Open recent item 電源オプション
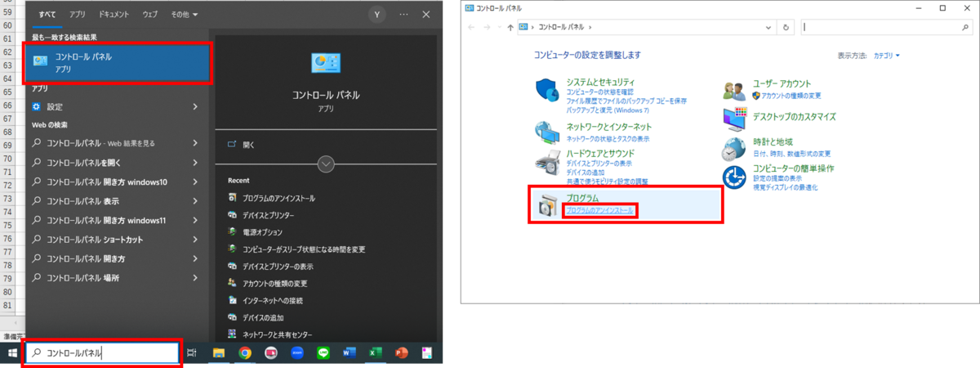Viewport: 980px width, 368px height. pos(262,232)
